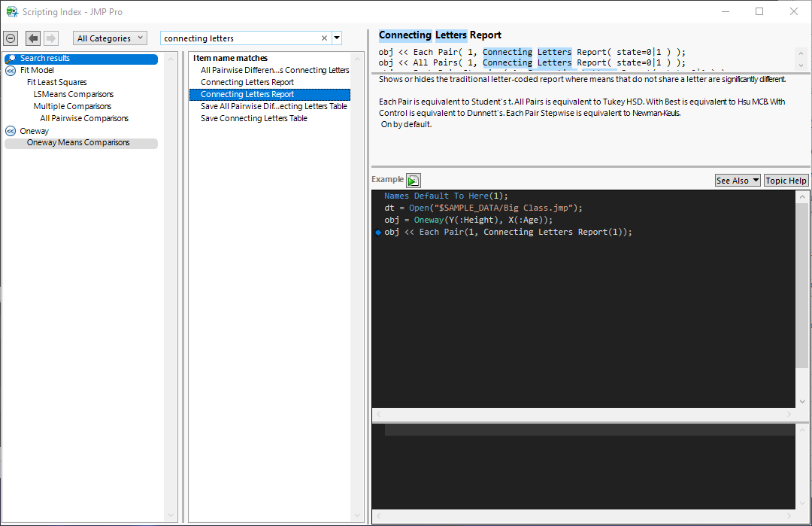Image resolution: width=812 pixels, height=526 pixels.
Task: Clear the search field with the X icon
Action: click(x=325, y=38)
